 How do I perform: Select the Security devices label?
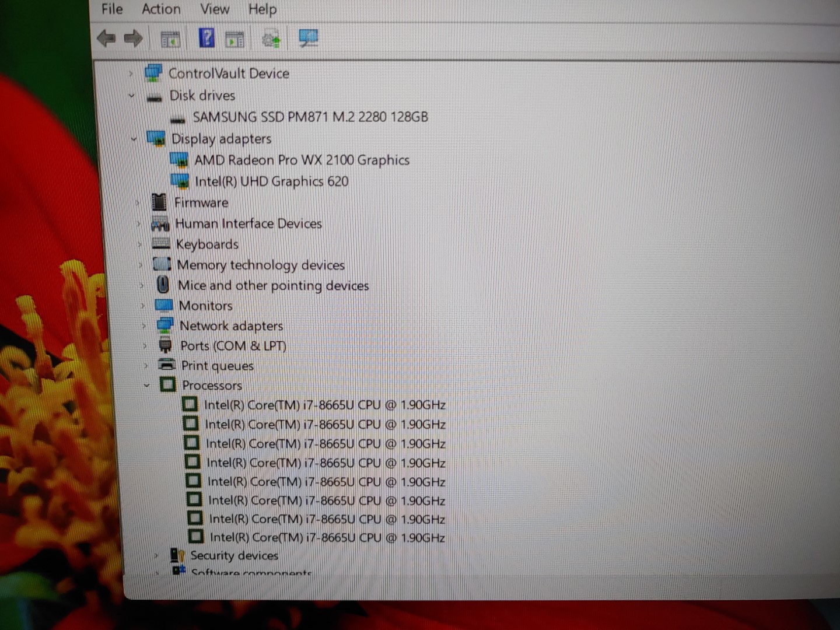(234, 555)
